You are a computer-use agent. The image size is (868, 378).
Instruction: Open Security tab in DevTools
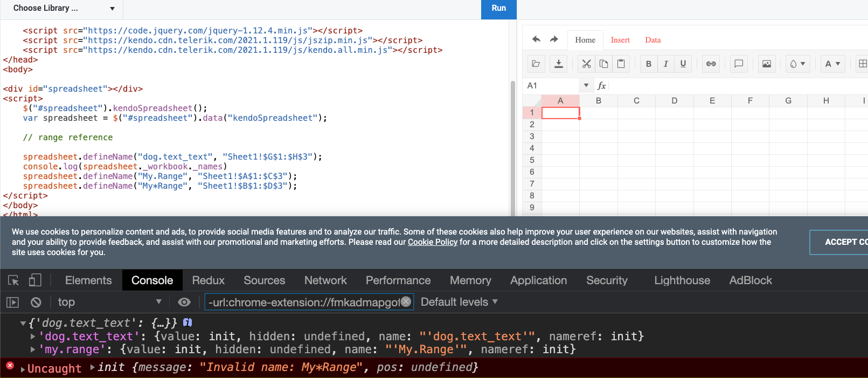[607, 280]
